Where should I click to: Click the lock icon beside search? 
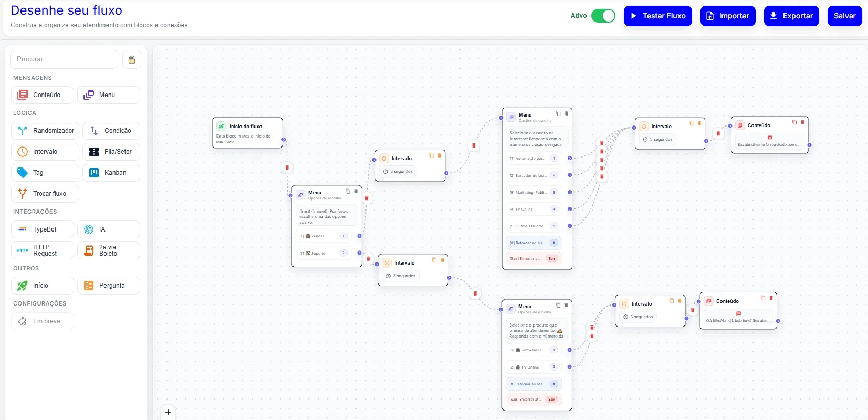132,59
